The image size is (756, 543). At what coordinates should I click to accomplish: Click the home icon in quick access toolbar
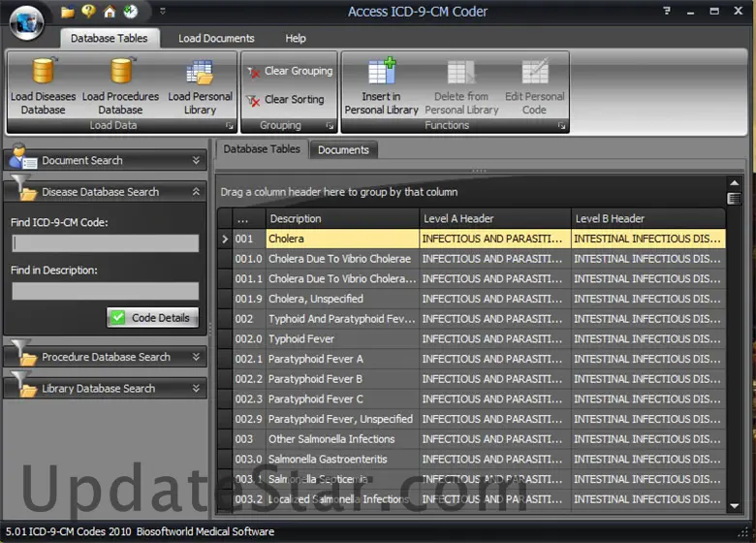[x=110, y=12]
